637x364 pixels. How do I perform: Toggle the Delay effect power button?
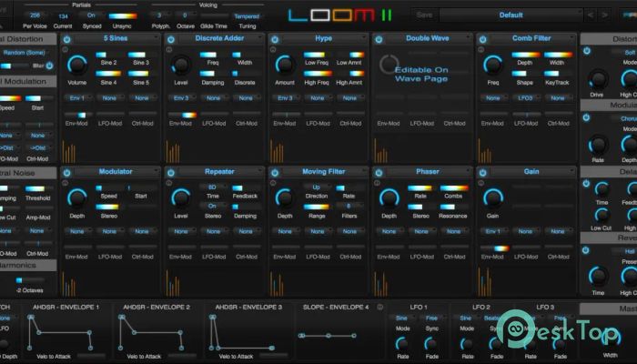pos(587,183)
